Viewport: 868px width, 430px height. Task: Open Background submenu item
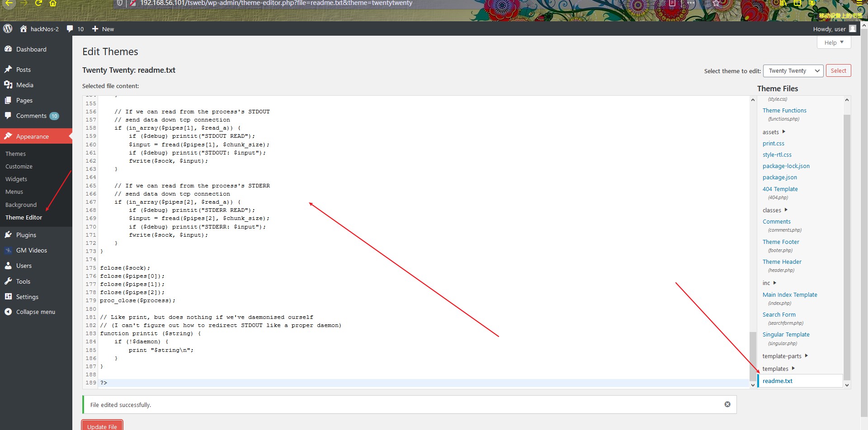(x=21, y=205)
